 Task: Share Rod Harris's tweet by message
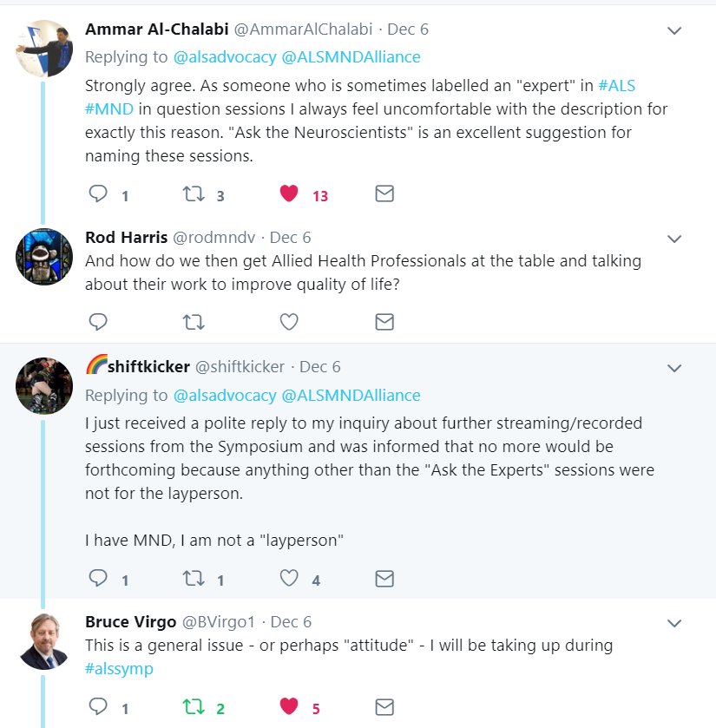(x=384, y=322)
